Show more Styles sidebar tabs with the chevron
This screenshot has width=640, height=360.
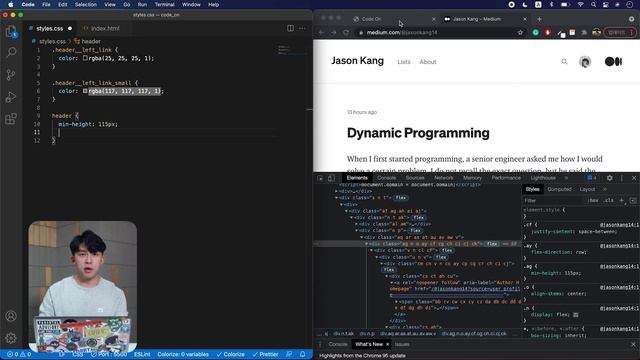pyautogui.click(x=605, y=189)
